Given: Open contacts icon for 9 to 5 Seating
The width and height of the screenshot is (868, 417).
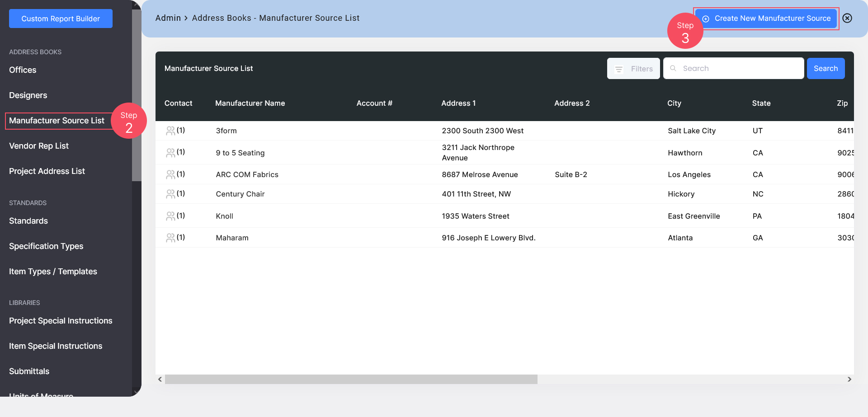Looking at the screenshot, I should click(x=170, y=153).
